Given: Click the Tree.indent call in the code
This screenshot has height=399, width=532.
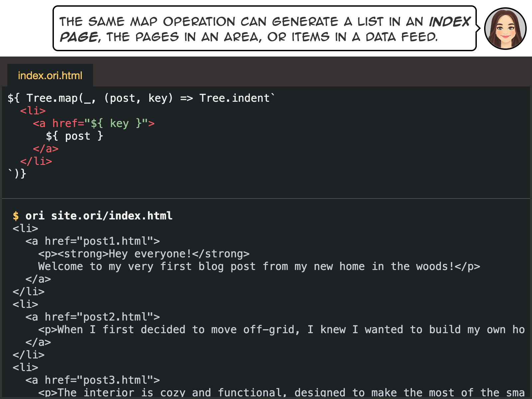Looking at the screenshot, I should (234, 98).
